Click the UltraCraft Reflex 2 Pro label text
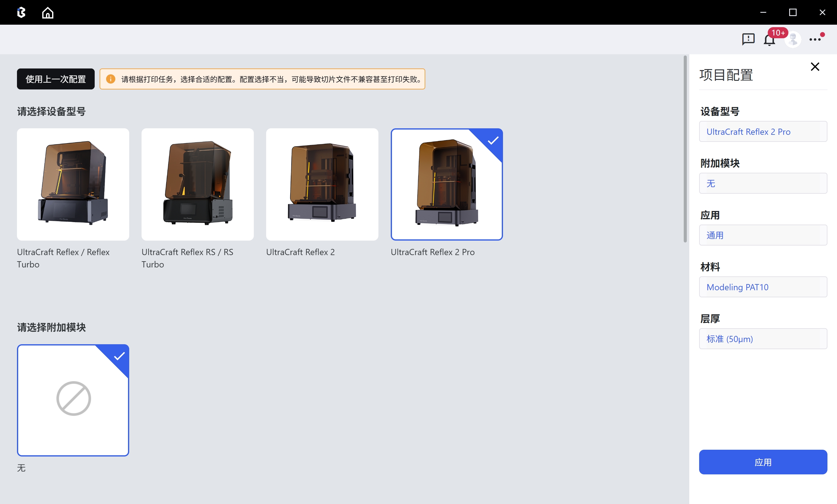Image resolution: width=837 pixels, height=504 pixels. tap(433, 252)
